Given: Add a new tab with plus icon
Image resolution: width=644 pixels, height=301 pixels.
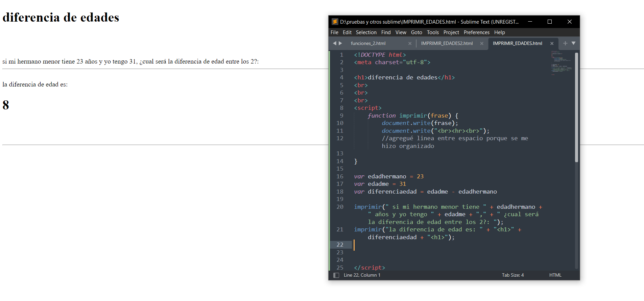Looking at the screenshot, I should [x=565, y=43].
